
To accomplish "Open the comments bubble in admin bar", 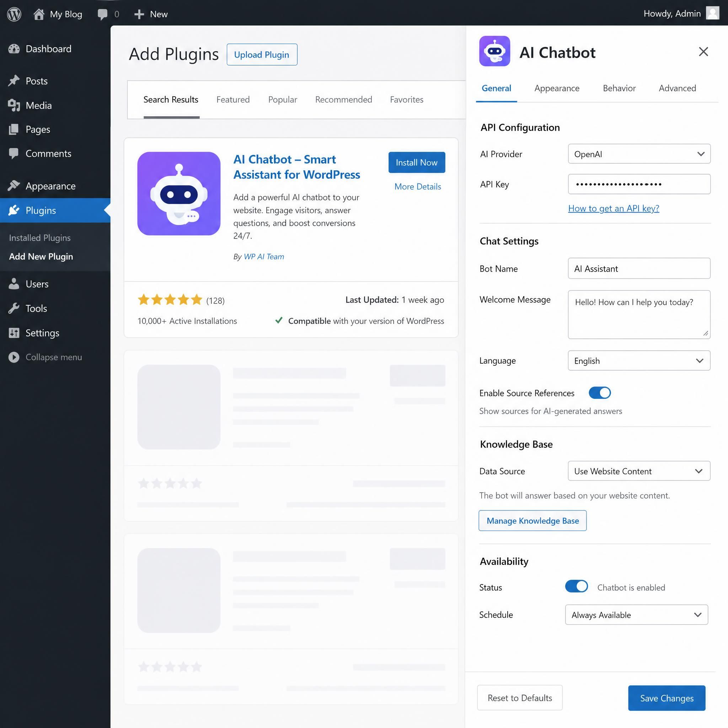I will pyautogui.click(x=102, y=14).
